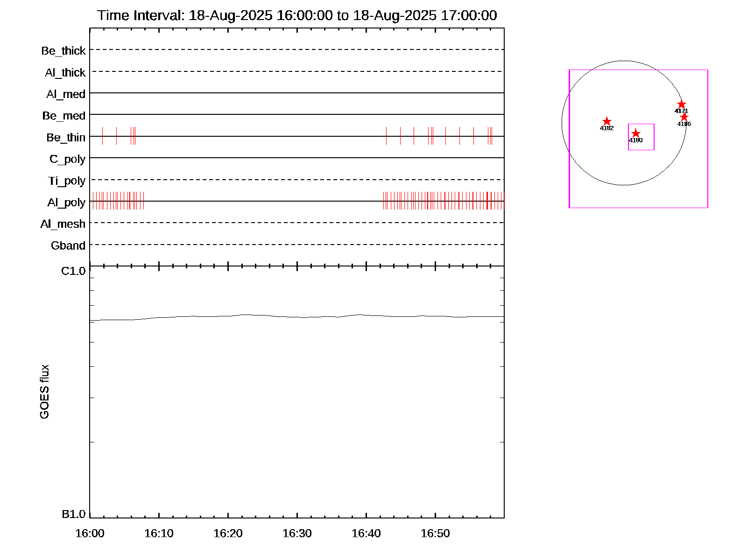Image resolution: width=747 pixels, height=560 pixels.
Task: Click the 4180 region number label
Action: [x=635, y=140]
